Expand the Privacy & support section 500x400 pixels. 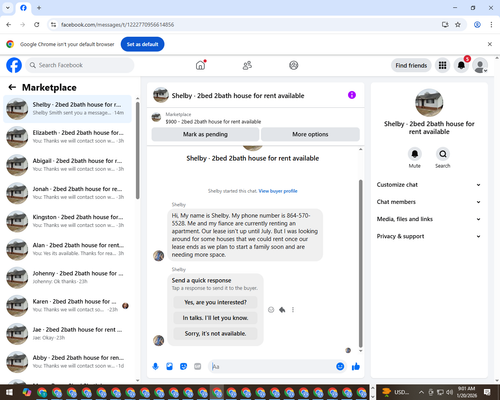(429, 236)
